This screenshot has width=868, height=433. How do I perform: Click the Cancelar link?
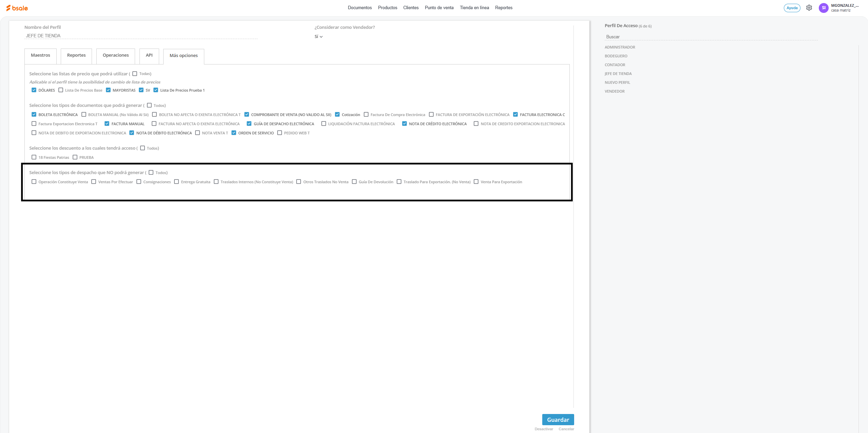pos(566,429)
